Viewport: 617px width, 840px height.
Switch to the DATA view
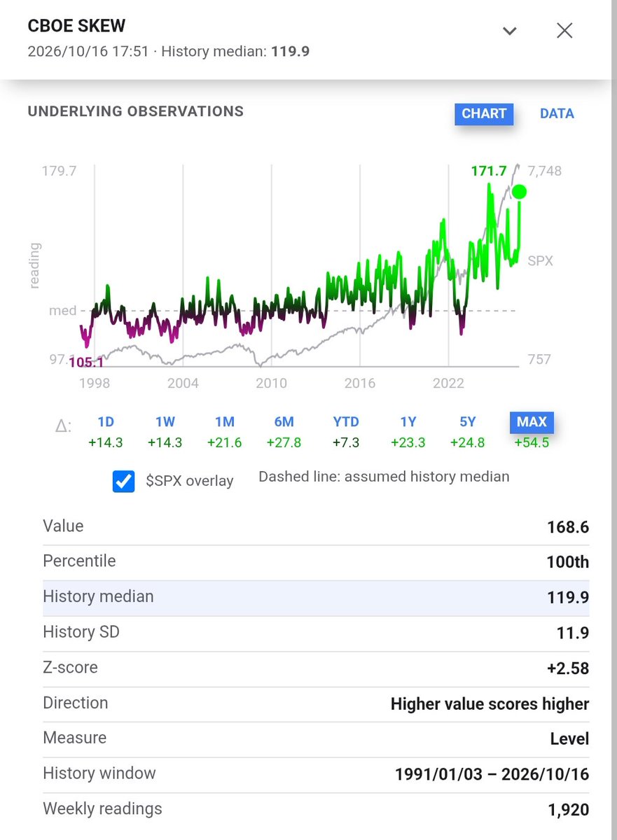pos(557,113)
